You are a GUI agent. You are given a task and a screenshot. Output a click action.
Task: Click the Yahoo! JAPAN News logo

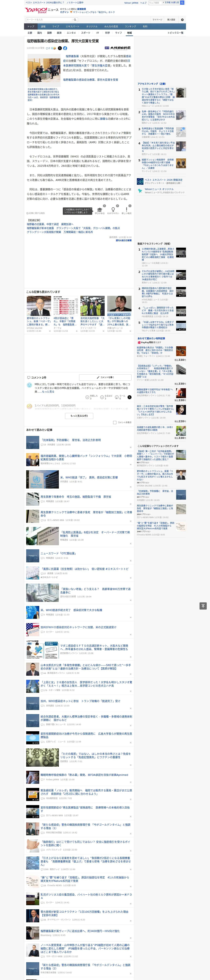(42, 10)
